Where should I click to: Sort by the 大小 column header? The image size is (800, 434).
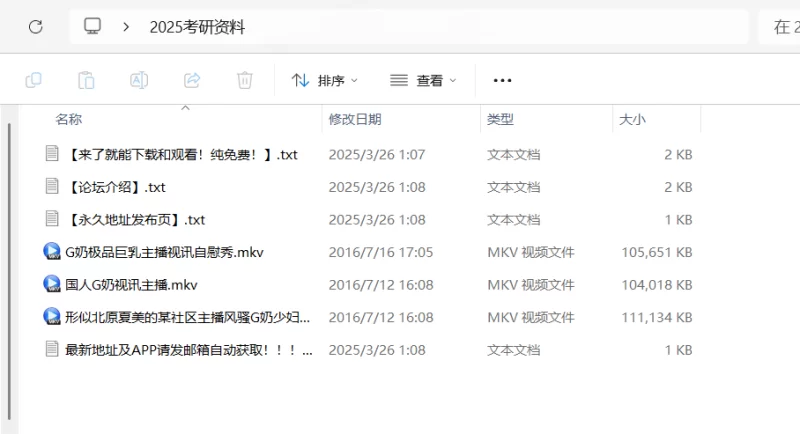(x=632, y=119)
